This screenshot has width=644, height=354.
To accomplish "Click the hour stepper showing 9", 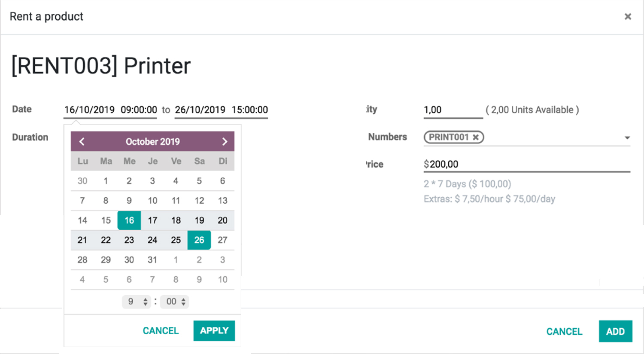I will pos(137,302).
